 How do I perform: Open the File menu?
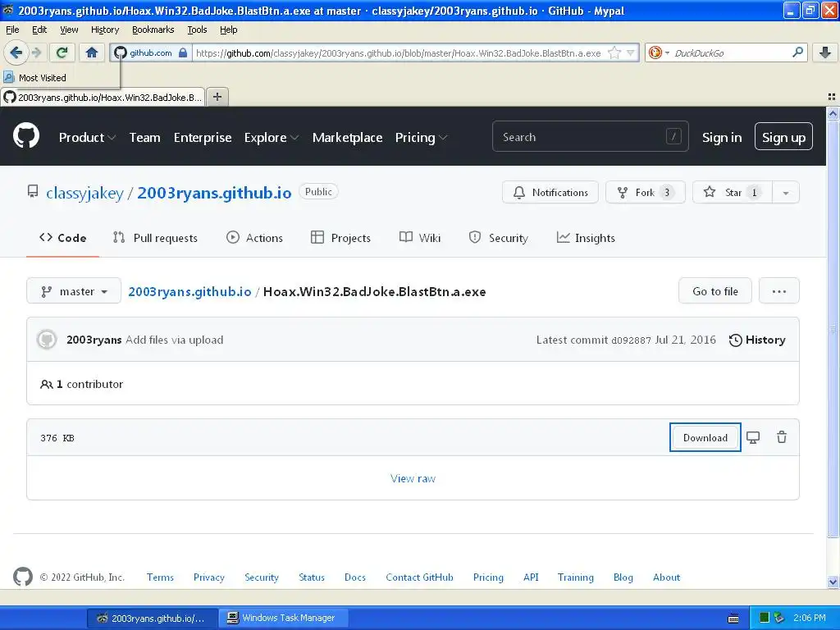click(x=12, y=30)
